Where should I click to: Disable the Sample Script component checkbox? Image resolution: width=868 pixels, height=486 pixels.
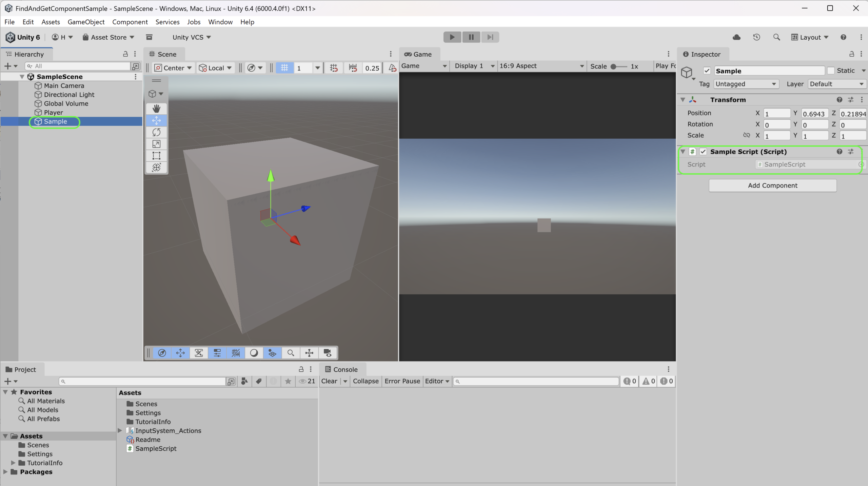pyautogui.click(x=703, y=152)
